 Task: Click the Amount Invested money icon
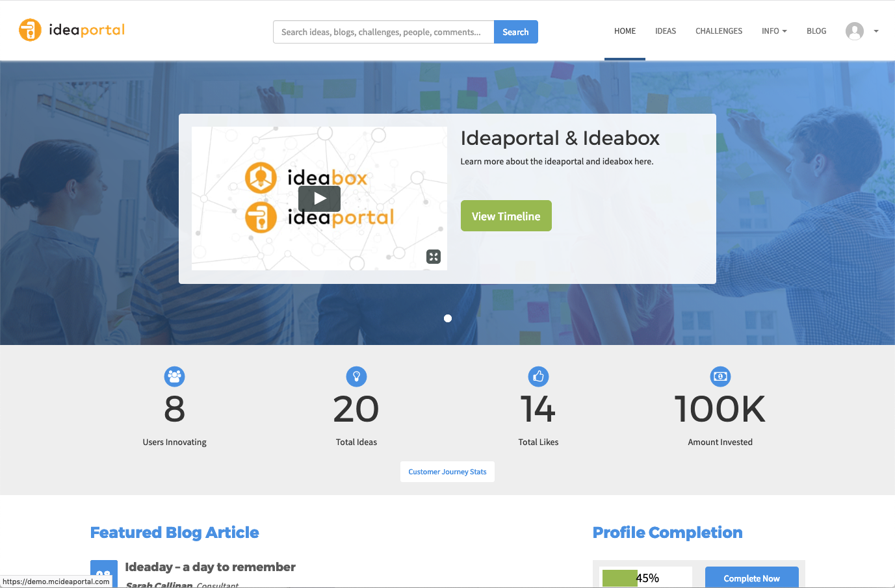point(720,376)
